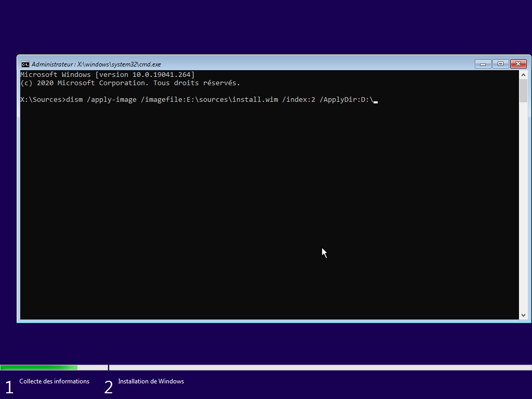Minimize the Administrateur cmd.exe window
Viewport: 532px width, 399px height.
click(x=483, y=64)
